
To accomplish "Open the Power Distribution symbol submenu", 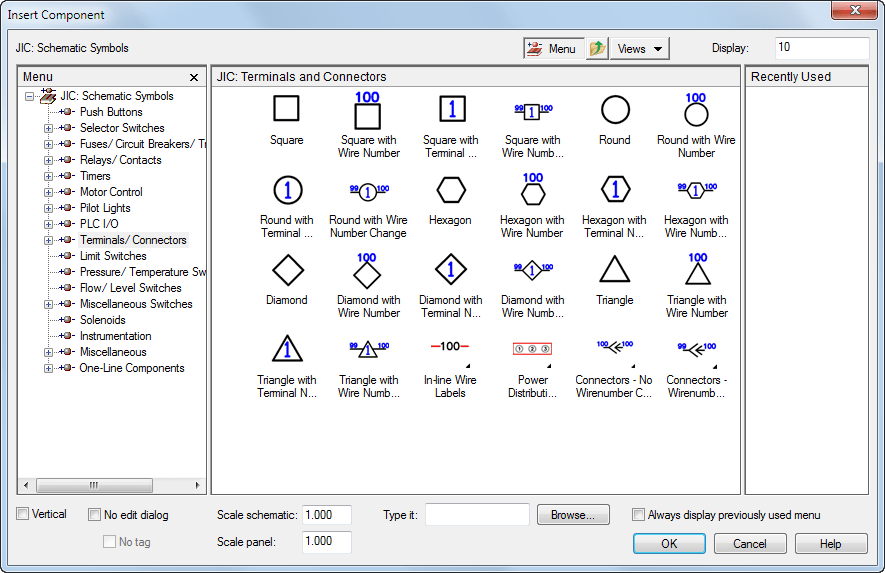I will [533, 349].
